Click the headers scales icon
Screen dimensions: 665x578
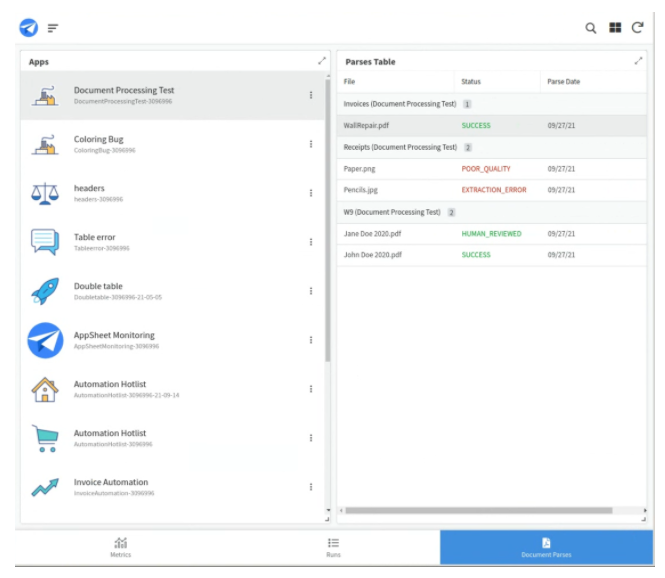pos(45,194)
